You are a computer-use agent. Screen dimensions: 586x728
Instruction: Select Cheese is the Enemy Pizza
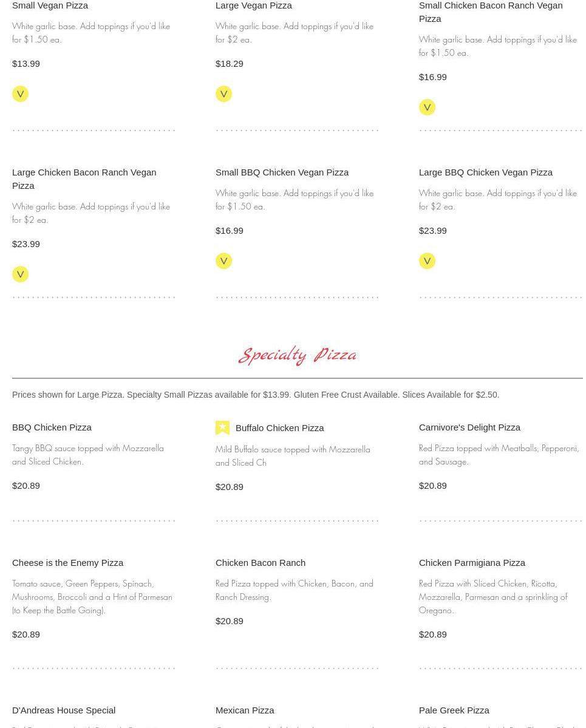pyautogui.click(x=67, y=562)
